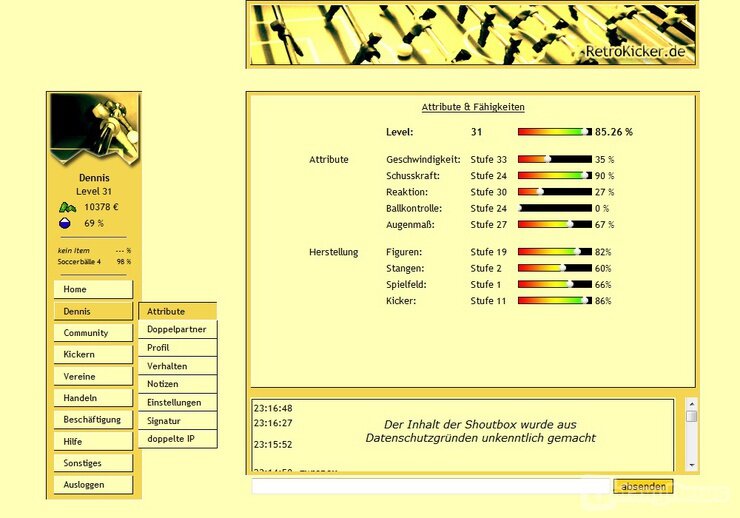Open the Notizen submenu entry
Screen dimensions: 740x518
click(x=177, y=384)
